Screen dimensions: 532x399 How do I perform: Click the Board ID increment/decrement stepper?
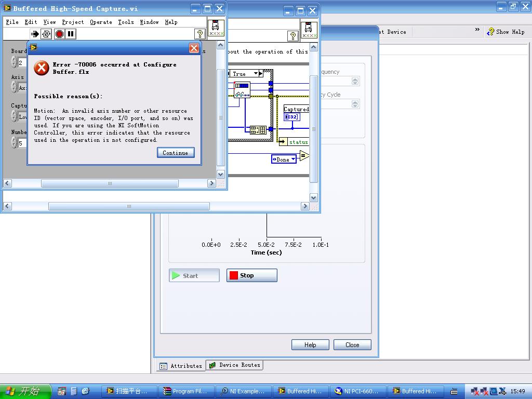(x=14, y=62)
